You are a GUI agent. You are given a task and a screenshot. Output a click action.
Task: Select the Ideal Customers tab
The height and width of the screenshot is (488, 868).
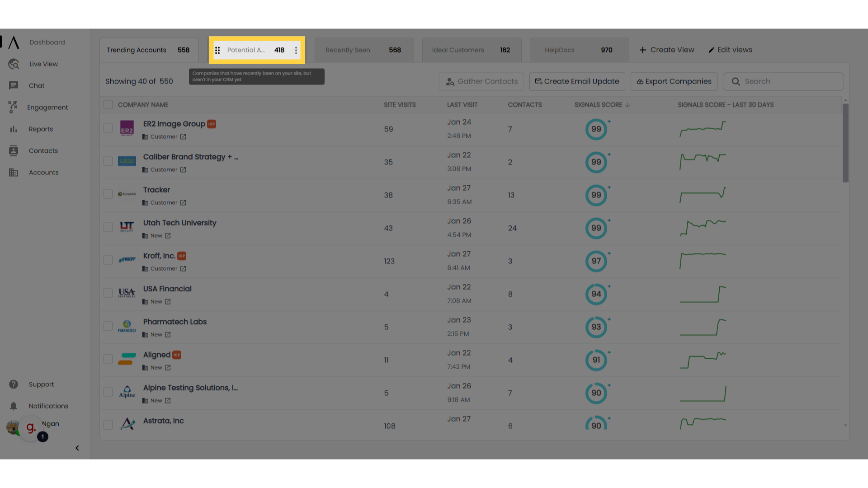click(x=472, y=49)
